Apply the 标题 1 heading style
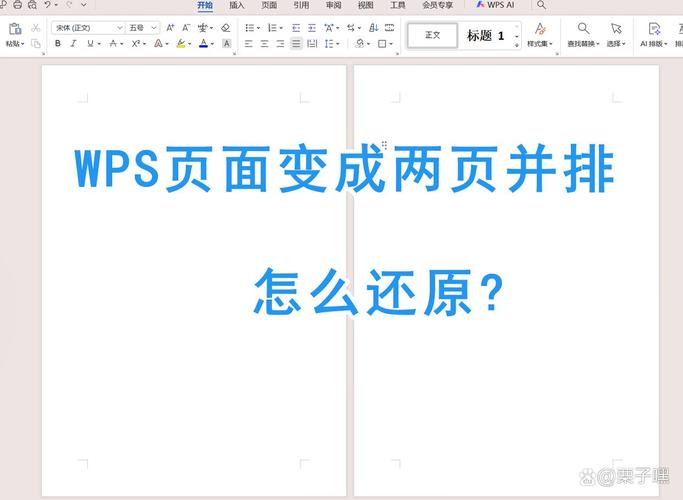The image size is (683, 500). coord(485,35)
